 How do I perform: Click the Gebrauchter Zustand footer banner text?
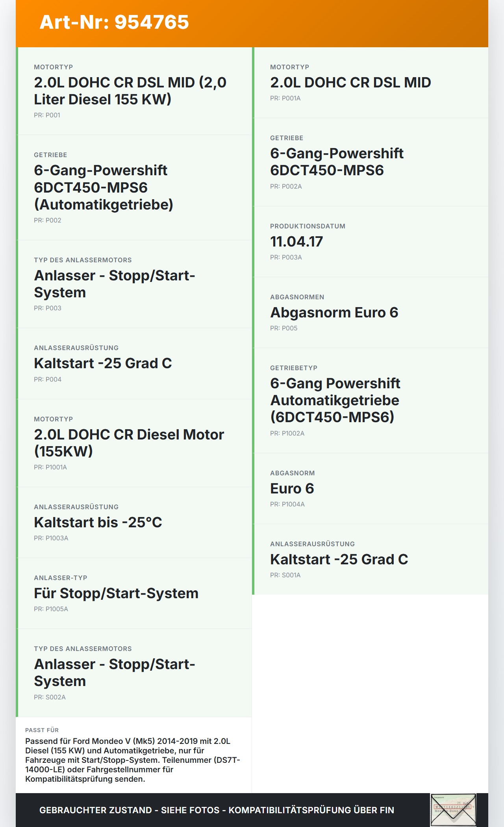(217, 810)
